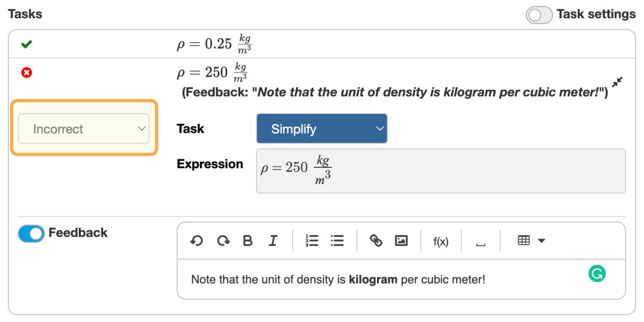
Task: Insert a numbered list in feedback
Action: pos(312,241)
